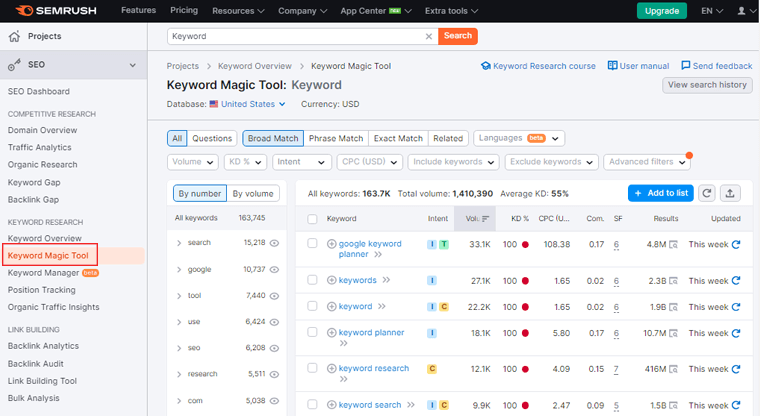Toggle eye icon for seo group
The height and width of the screenshot is (416, 760).
[274, 348]
